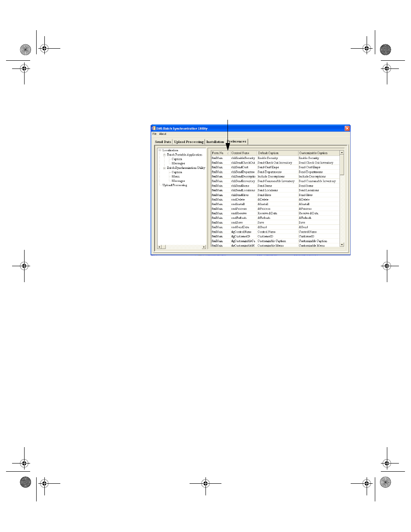Switch to the Upload Processing tab
This screenshot has width=411, height=532.
189,142
